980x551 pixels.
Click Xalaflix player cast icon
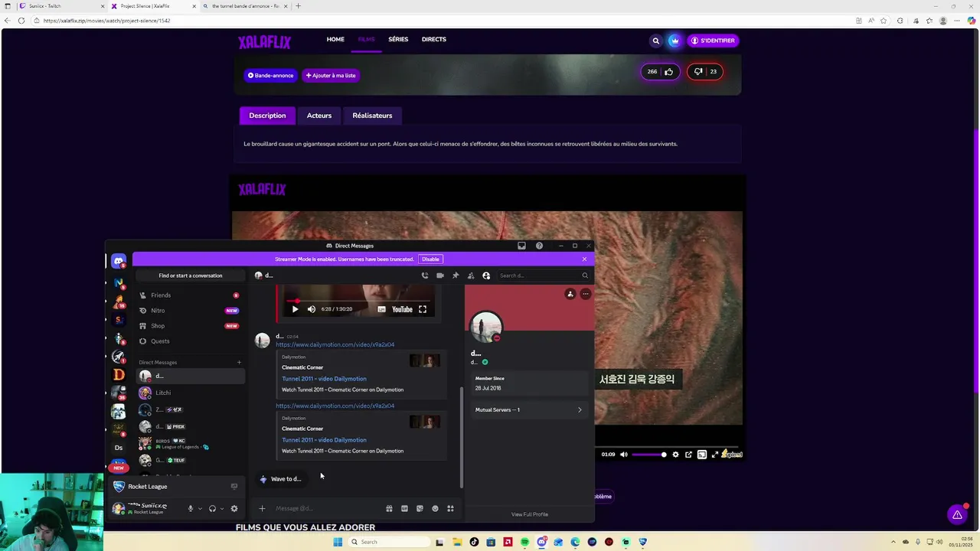pyautogui.click(x=701, y=455)
